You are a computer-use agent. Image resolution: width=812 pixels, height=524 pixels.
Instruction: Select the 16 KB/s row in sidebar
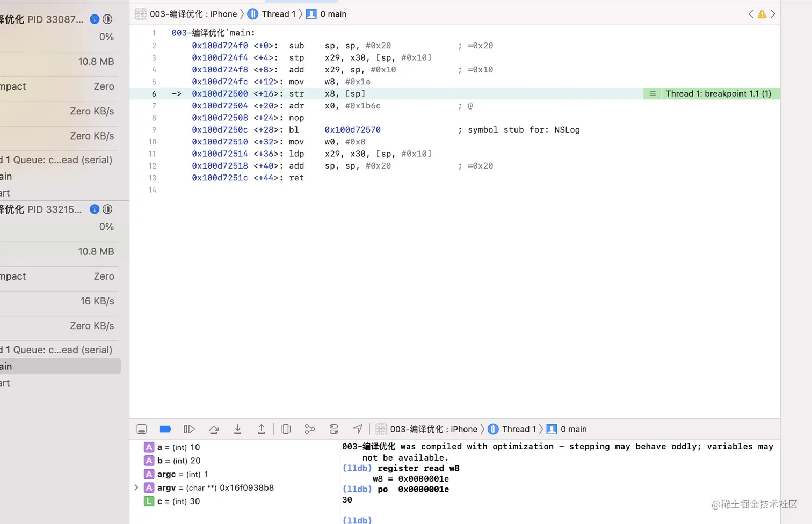point(59,301)
